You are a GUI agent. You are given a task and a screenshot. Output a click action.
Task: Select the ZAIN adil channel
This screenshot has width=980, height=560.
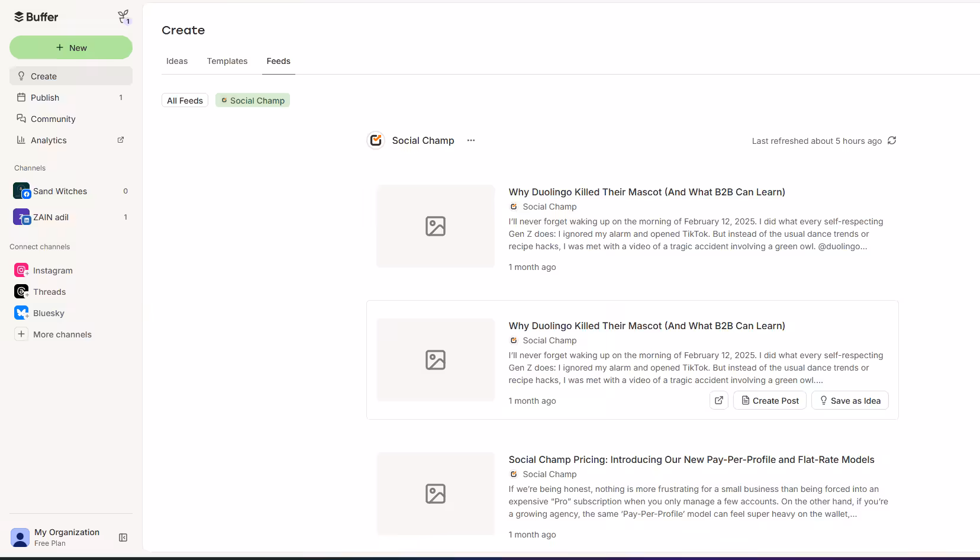[71, 217]
